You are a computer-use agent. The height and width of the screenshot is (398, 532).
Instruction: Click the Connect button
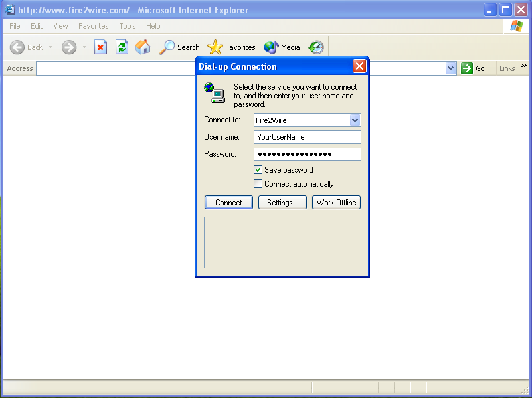228,203
